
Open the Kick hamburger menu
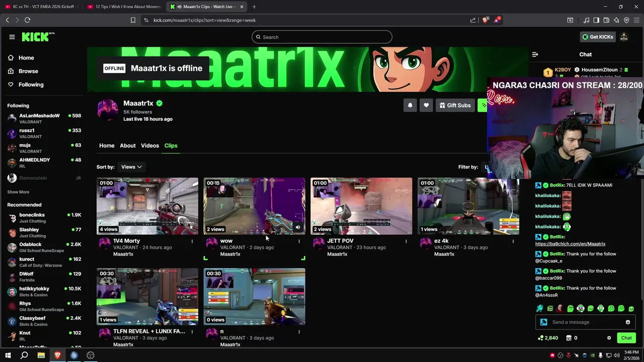[x=12, y=37]
